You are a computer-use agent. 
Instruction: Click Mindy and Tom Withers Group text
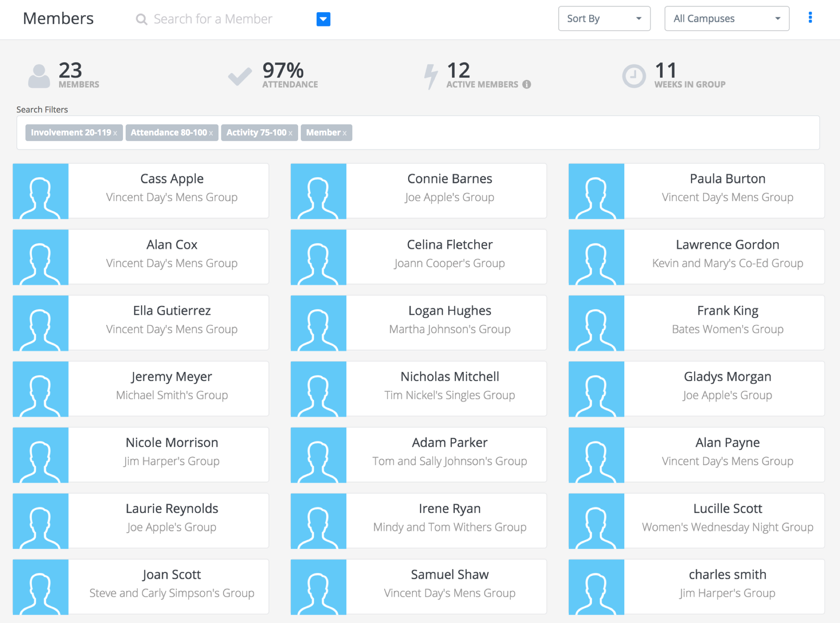(450, 527)
